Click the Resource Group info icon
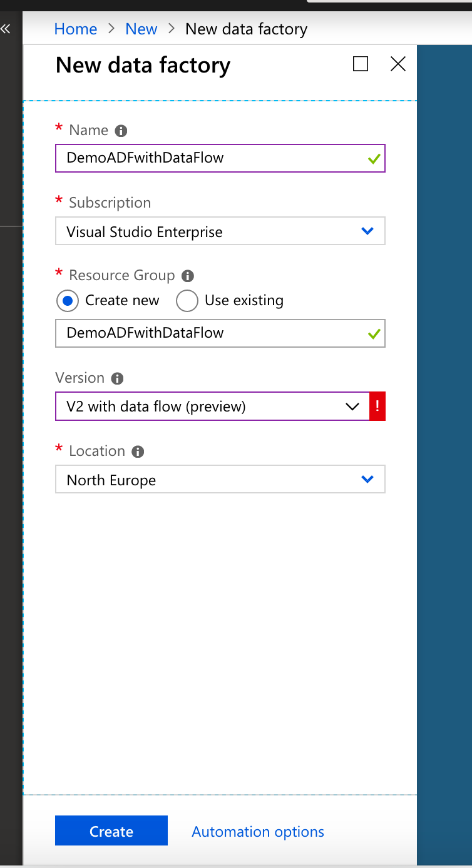The height and width of the screenshot is (868, 472). point(189,276)
